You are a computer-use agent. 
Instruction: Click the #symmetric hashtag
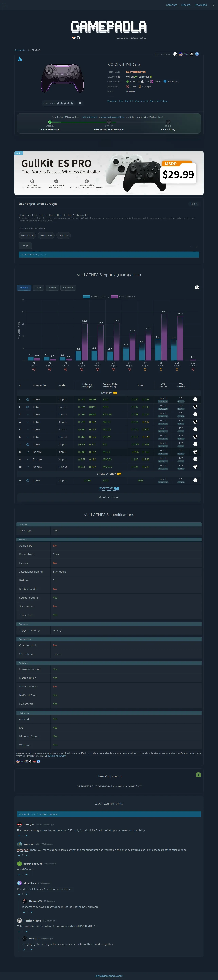142,101
